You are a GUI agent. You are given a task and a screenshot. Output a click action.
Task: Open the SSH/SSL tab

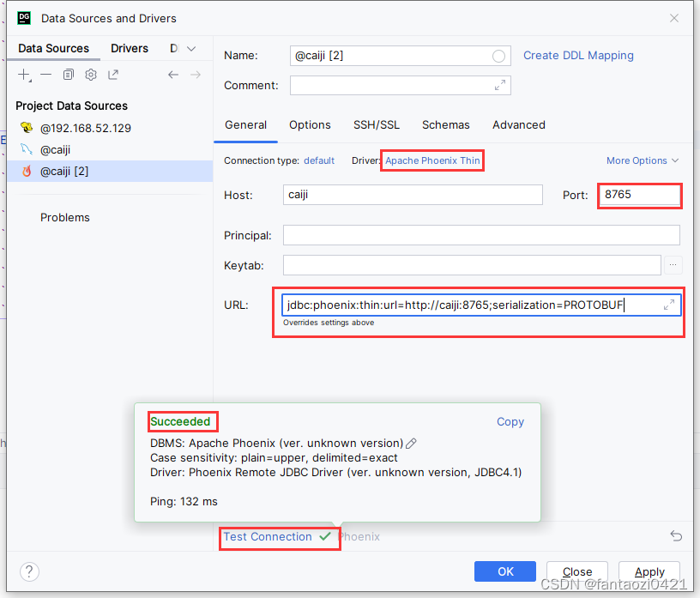(377, 125)
